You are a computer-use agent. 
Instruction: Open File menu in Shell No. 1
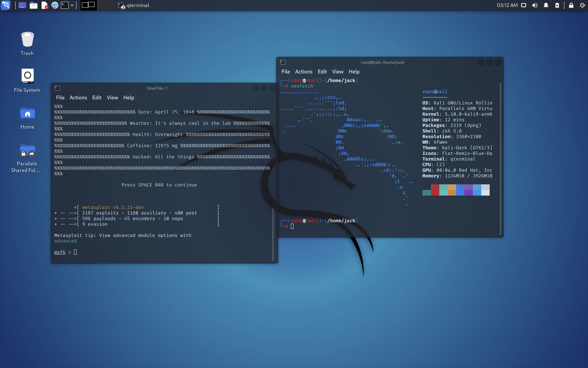tap(60, 98)
